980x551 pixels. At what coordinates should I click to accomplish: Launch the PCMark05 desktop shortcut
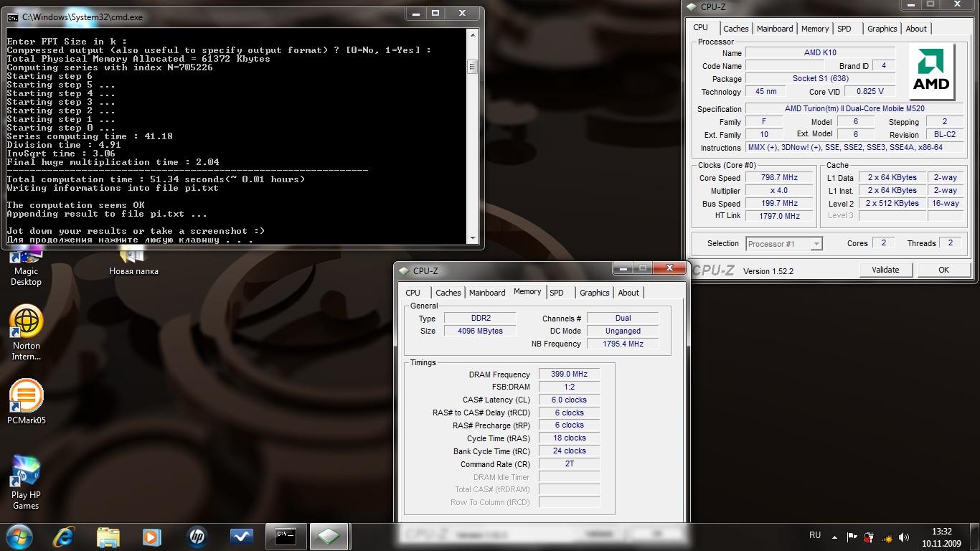[27, 402]
